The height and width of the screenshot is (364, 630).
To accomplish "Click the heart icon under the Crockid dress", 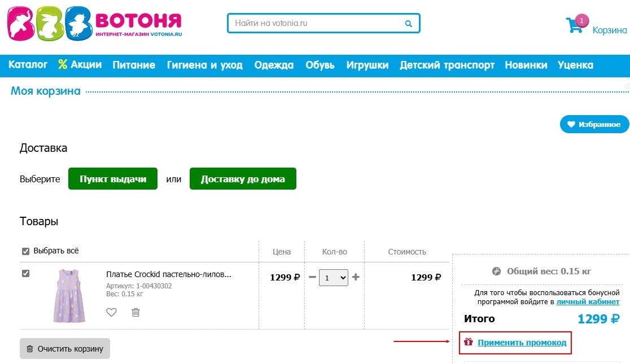I will (111, 312).
